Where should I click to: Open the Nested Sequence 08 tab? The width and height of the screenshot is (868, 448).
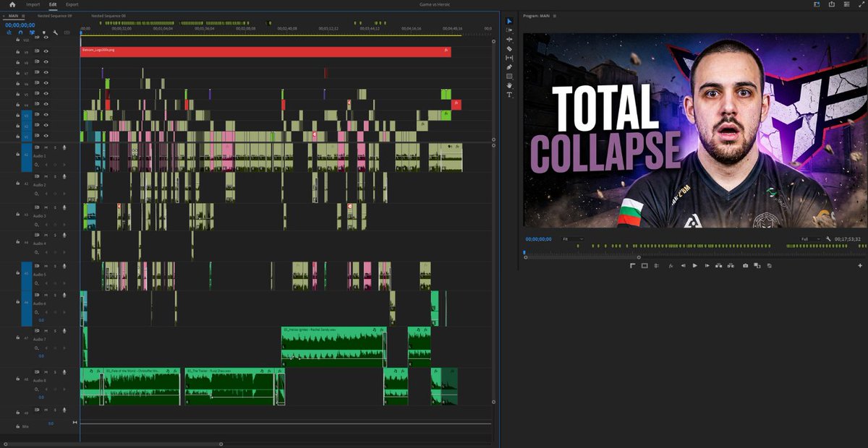[109, 15]
